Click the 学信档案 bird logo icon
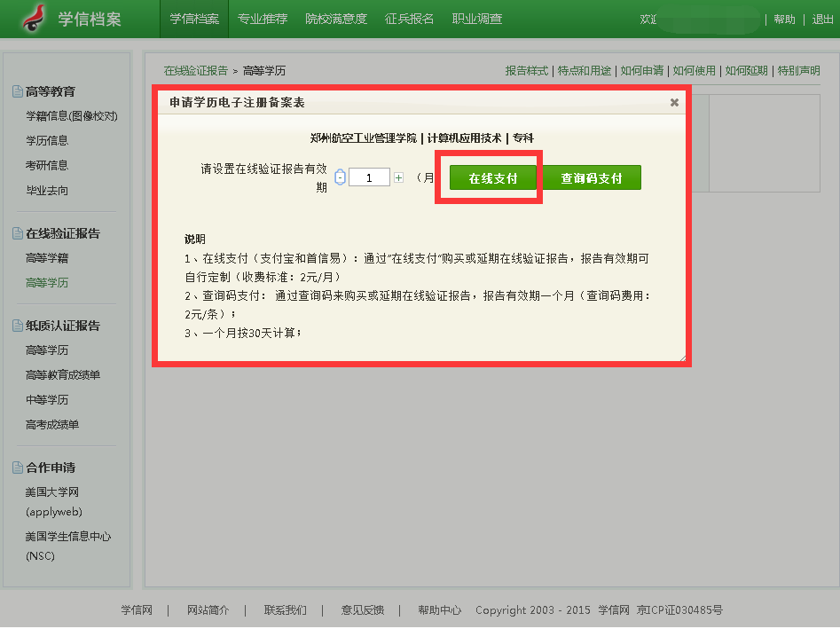This screenshot has width=840, height=629. click(35, 18)
